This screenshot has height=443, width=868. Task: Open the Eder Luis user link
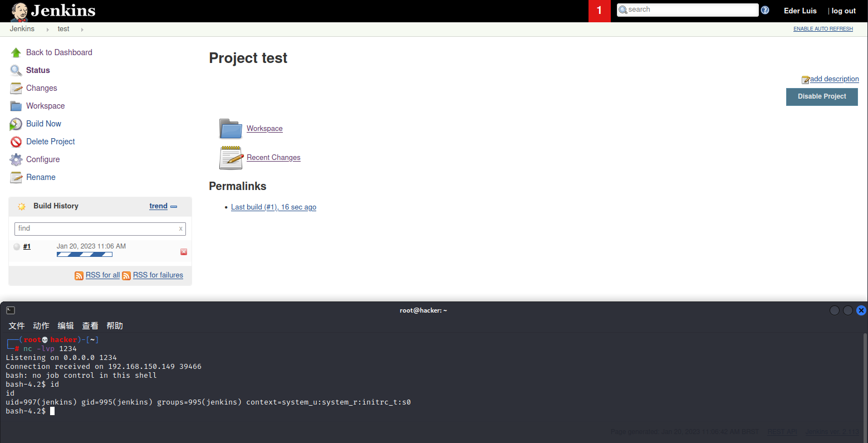tap(800, 11)
